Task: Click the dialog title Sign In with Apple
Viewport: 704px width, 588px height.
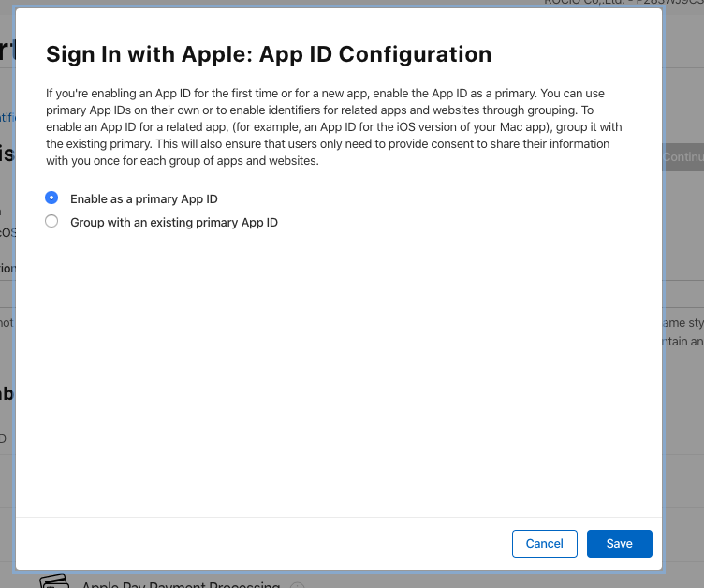Action: tap(269, 54)
